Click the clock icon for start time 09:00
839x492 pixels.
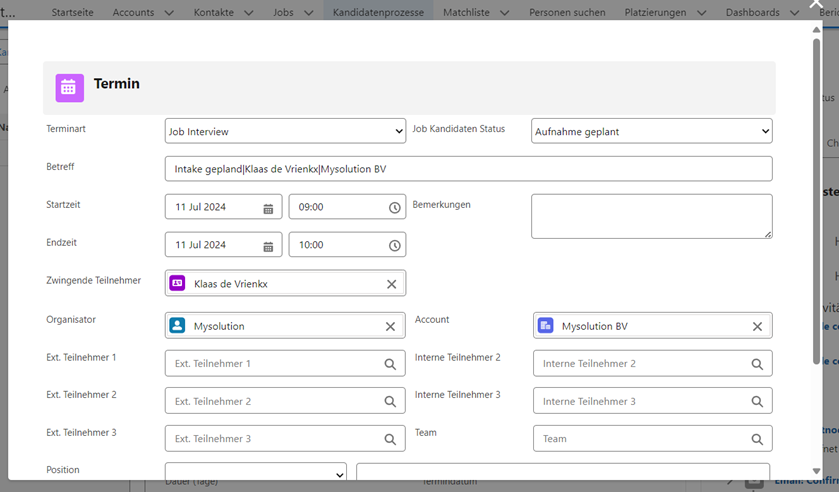[394, 208]
